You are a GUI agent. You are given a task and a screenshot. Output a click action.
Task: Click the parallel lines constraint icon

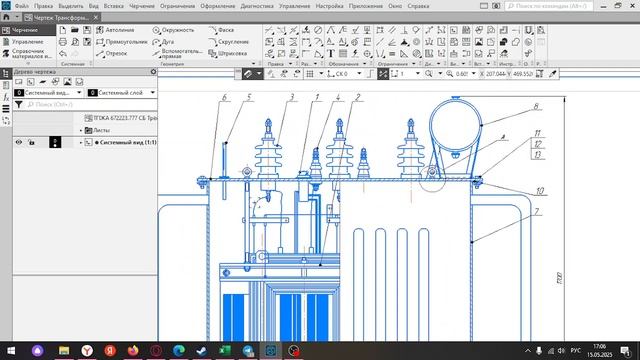point(392,30)
